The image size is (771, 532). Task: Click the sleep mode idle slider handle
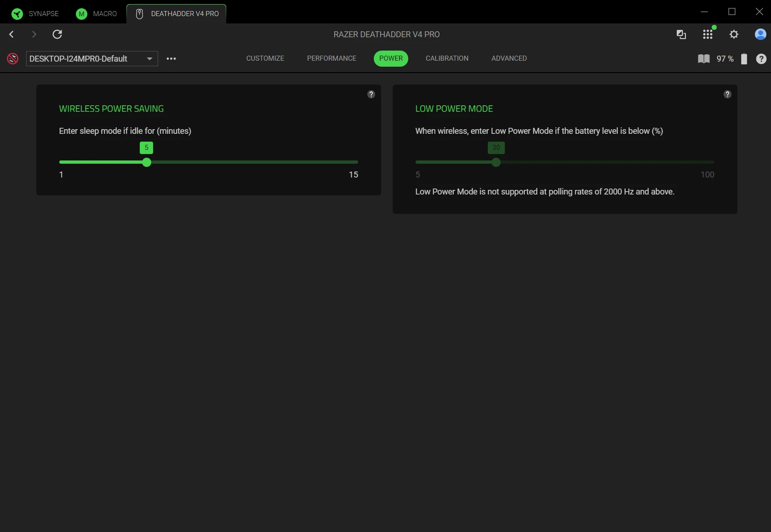click(x=147, y=162)
